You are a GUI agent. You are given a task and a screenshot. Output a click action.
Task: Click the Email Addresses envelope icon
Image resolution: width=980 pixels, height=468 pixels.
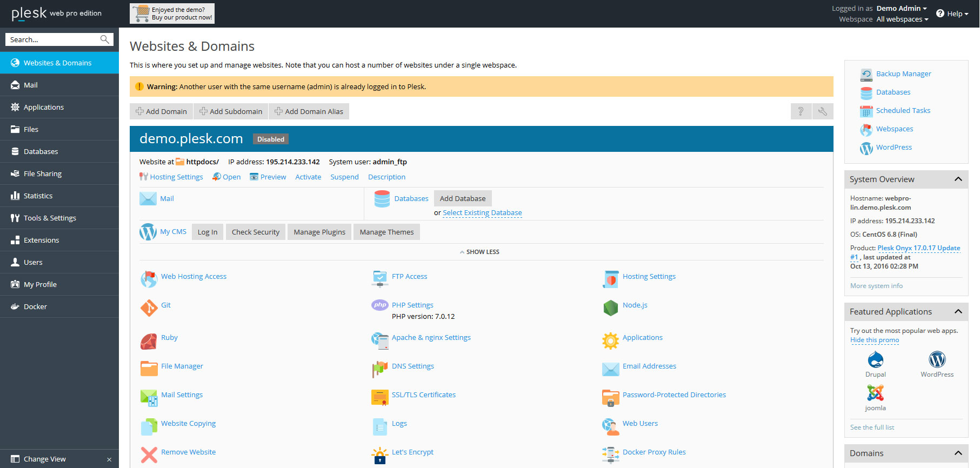pyautogui.click(x=611, y=369)
